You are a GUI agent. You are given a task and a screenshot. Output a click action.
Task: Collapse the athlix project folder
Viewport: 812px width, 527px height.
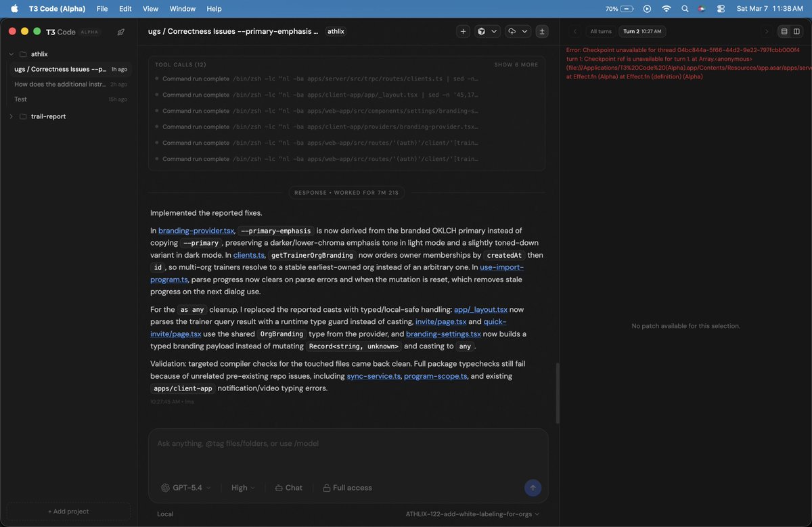(11, 54)
